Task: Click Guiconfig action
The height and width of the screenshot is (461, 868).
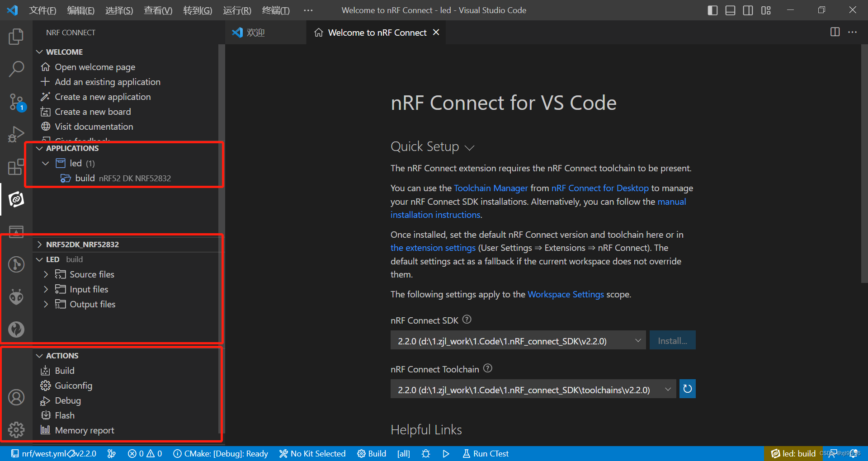Action: [x=74, y=386]
